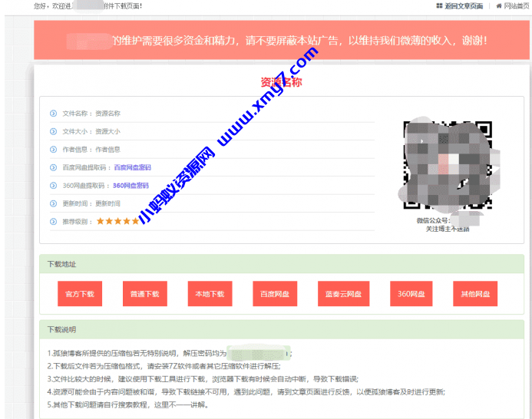Open the 其他网盘 download button

click(x=475, y=294)
